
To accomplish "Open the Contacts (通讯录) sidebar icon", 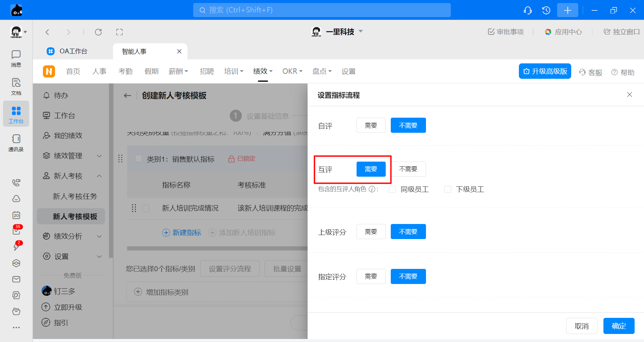I will 16,143.
